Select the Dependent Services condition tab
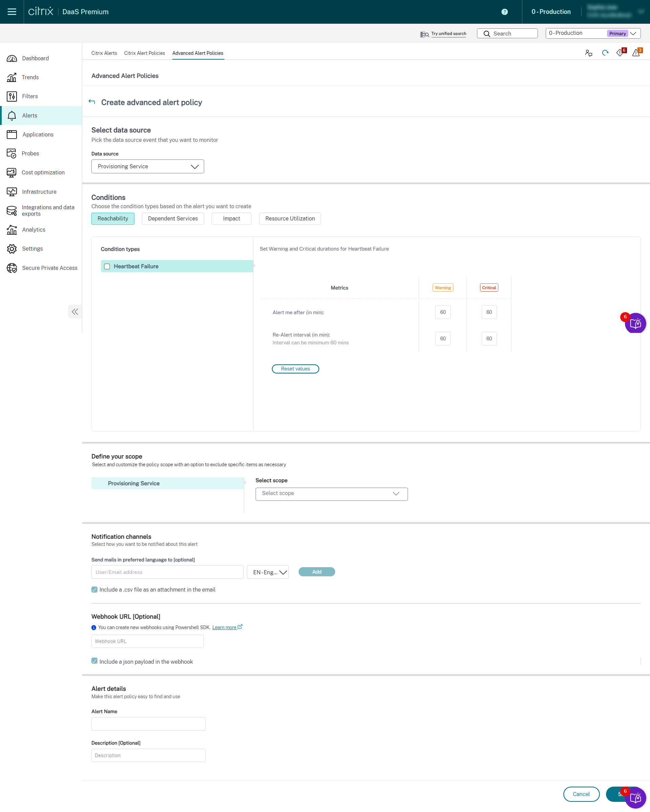 coord(172,218)
